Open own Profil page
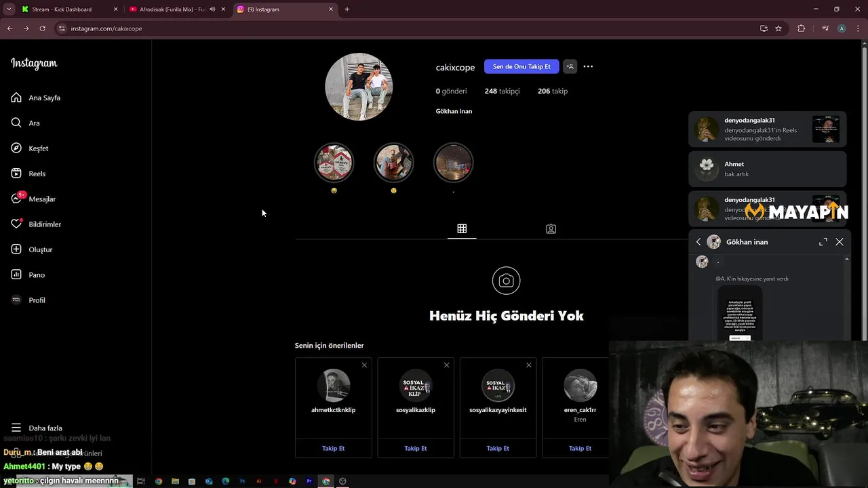 (x=28, y=300)
